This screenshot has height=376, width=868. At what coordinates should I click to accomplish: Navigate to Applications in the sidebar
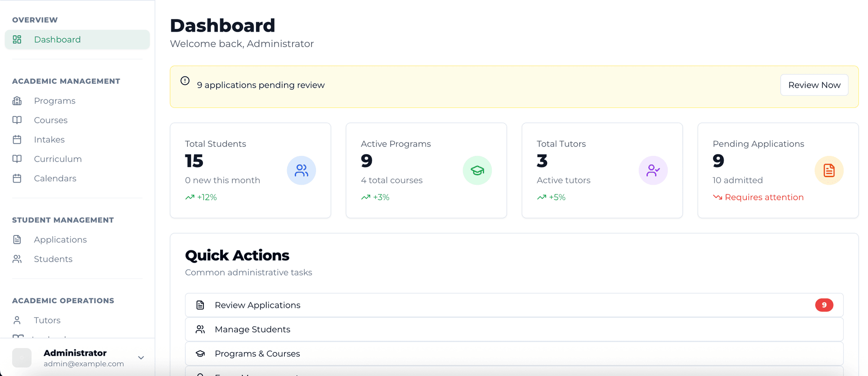77,240
